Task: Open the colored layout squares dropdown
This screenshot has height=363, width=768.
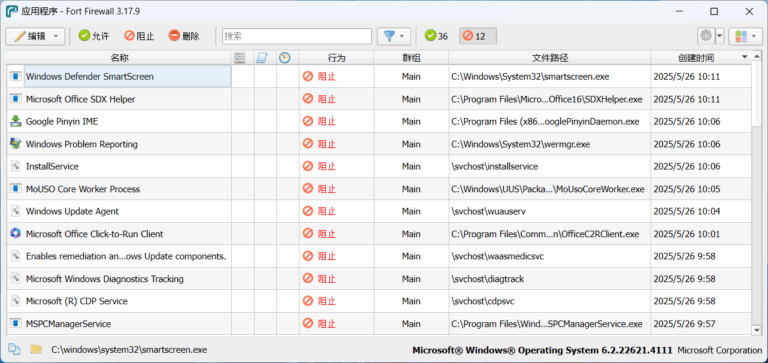Action: [x=745, y=36]
